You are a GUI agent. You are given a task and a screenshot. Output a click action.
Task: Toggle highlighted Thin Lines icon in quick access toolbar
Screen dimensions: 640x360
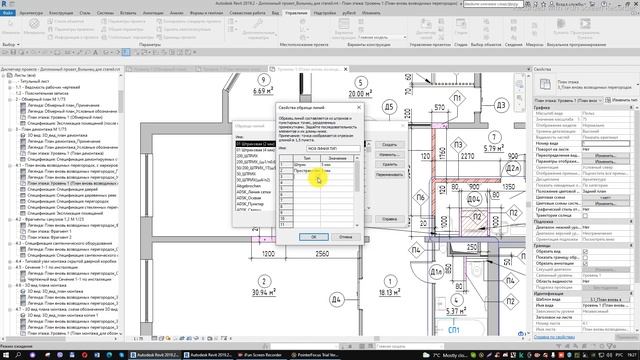[126, 52]
